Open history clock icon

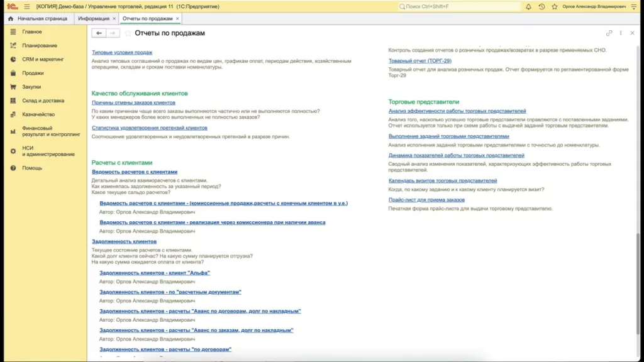click(541, 6)
